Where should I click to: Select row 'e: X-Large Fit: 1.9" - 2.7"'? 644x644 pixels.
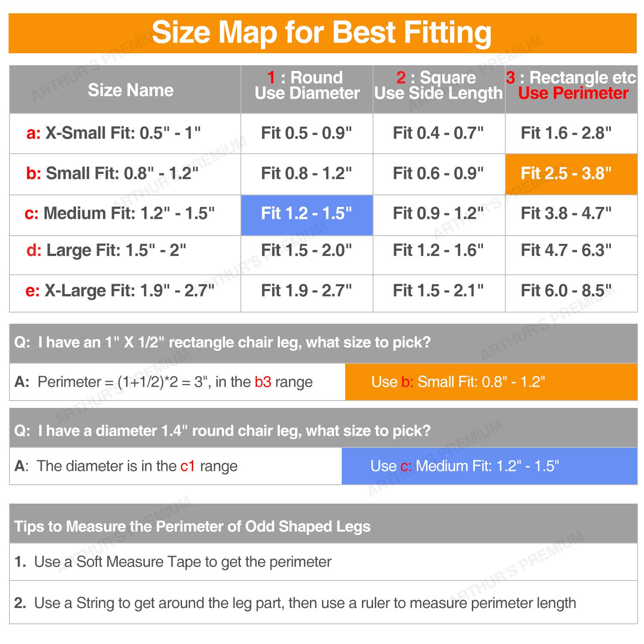323,293
